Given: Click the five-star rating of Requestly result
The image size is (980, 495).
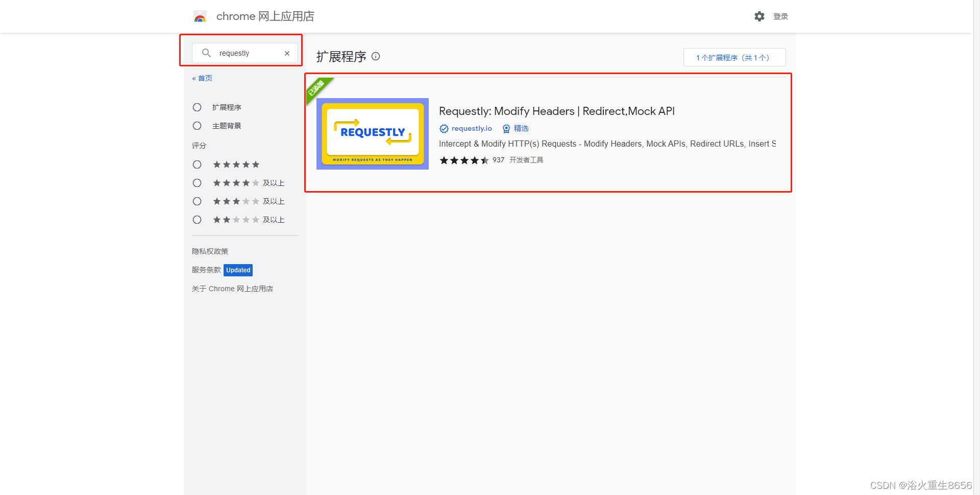Looking at the screenshot, I should click(x=464, y=160).
